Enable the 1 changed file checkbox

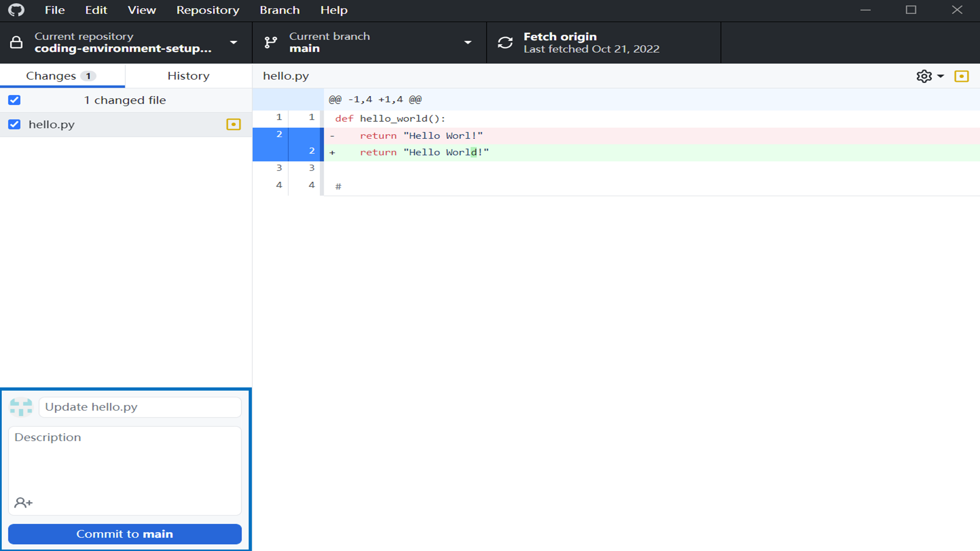click(x=15, y=100)
